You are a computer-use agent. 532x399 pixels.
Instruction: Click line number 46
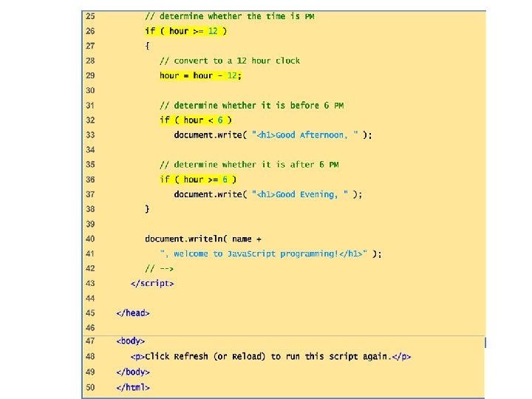coord(90,328)
